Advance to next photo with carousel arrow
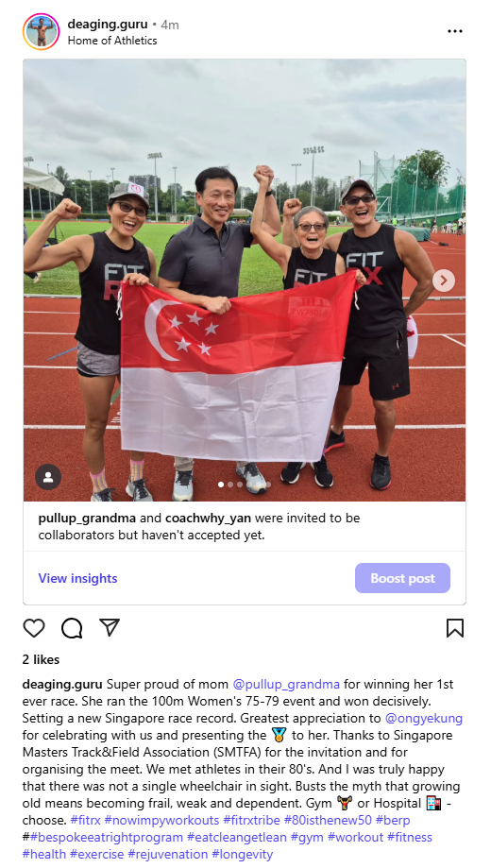 pos(444,281)
